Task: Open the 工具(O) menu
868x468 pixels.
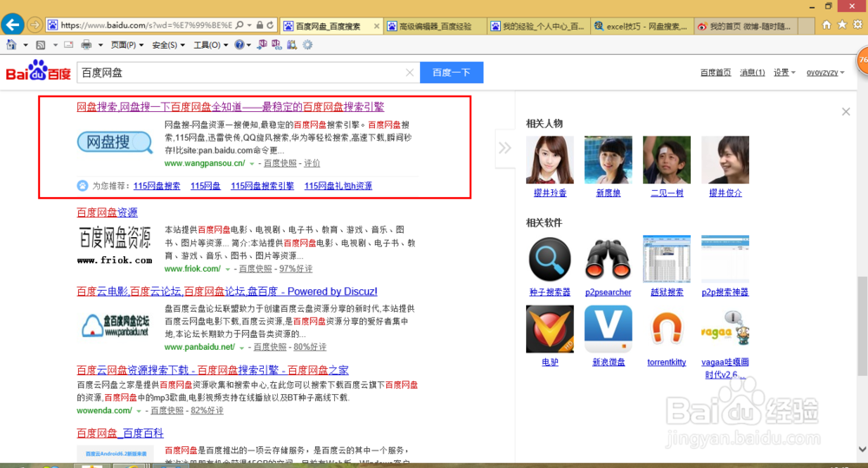Action: pos(210,45)
